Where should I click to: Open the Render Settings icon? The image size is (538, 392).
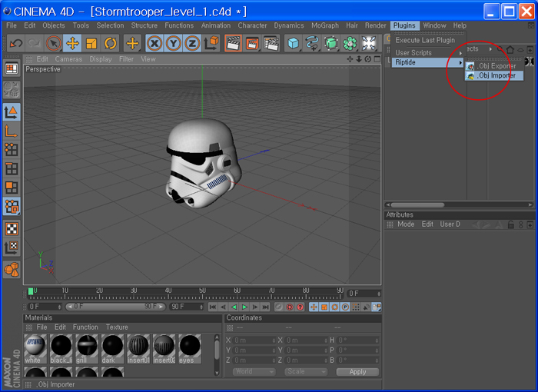point(271,44)
